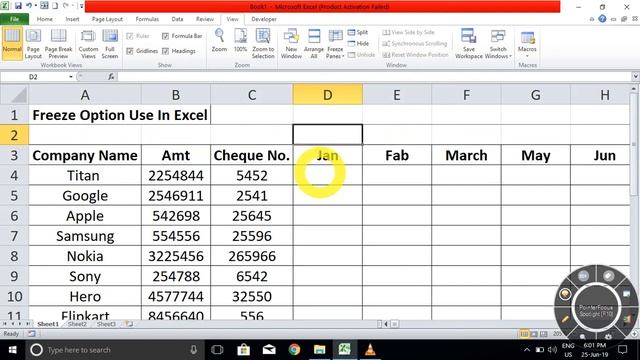The height and width of the screenshot is (360, 640).
Task: Open the Zoom dialog
Action: click(x=219, y=41)
